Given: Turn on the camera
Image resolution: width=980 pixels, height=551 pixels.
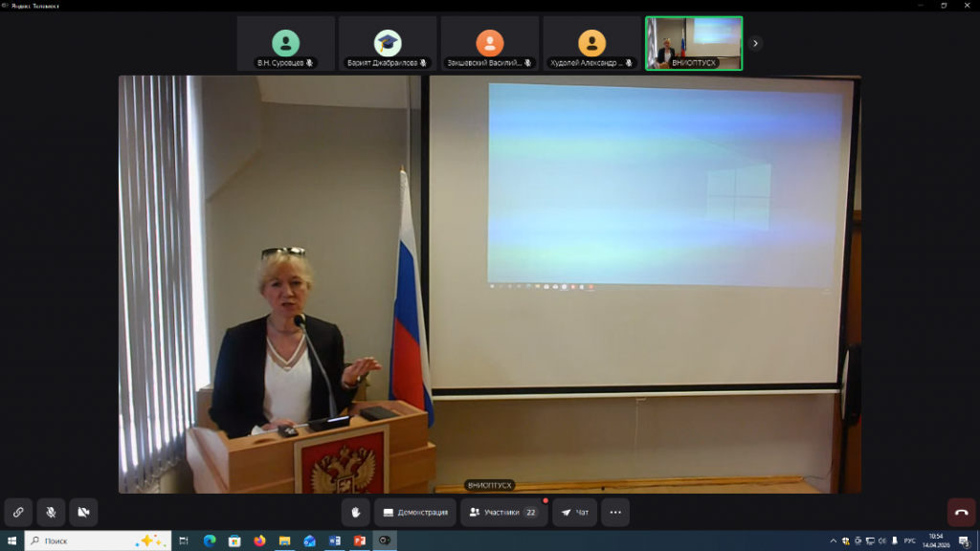Looking at the screenshot, I should [x=83, y=512].
